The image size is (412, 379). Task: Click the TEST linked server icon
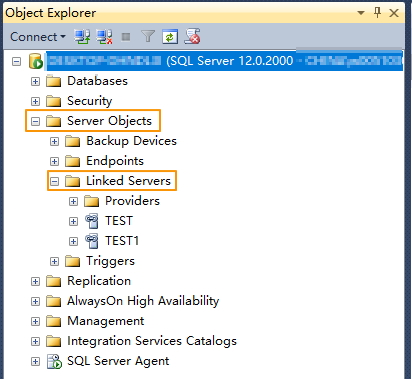tap(92, 221)
